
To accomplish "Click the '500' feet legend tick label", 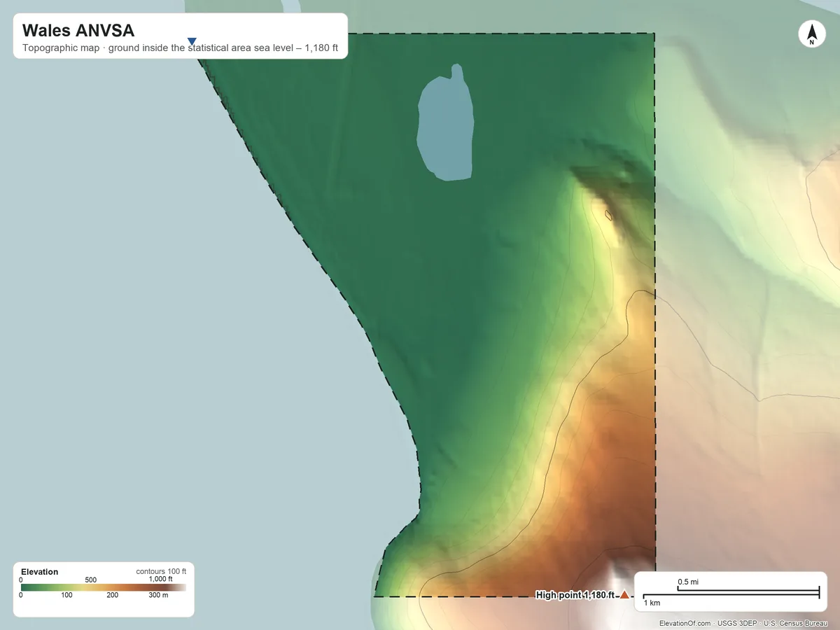I will [x=90, y=580].
